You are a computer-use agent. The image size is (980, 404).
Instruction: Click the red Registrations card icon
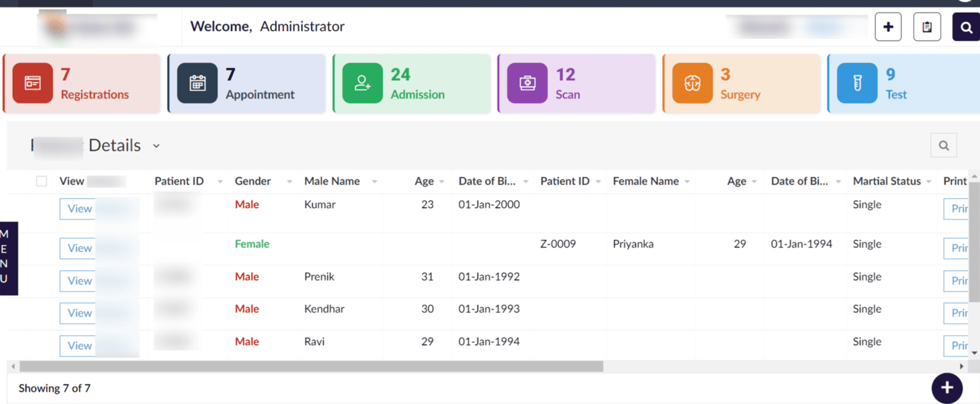32,83
